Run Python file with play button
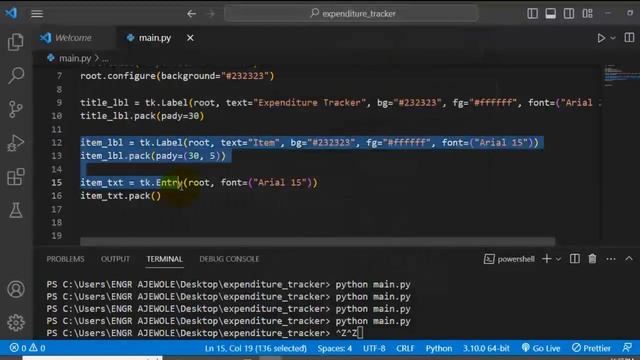 [x=601, y=38]
